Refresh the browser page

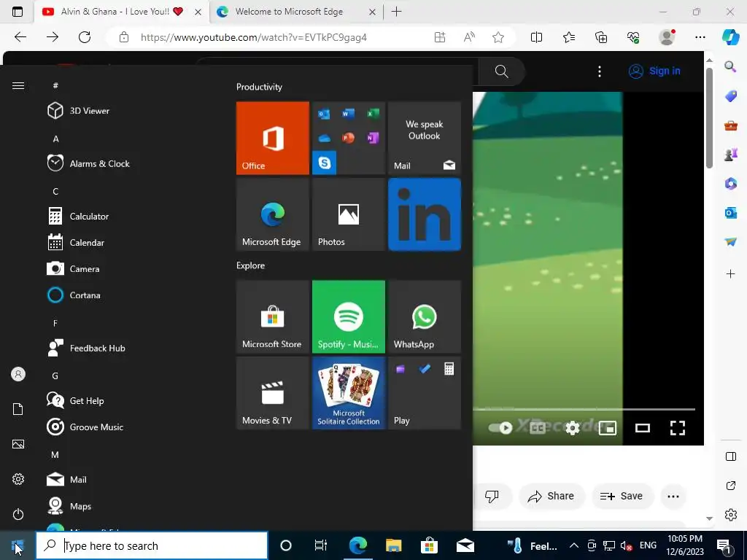coord(85,37)
